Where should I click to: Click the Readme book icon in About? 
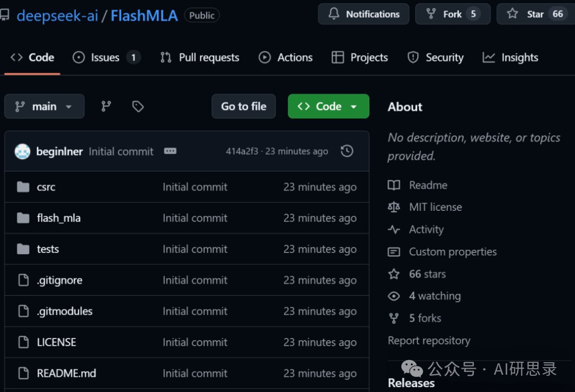pyautogui.click(x=394, y=185)
